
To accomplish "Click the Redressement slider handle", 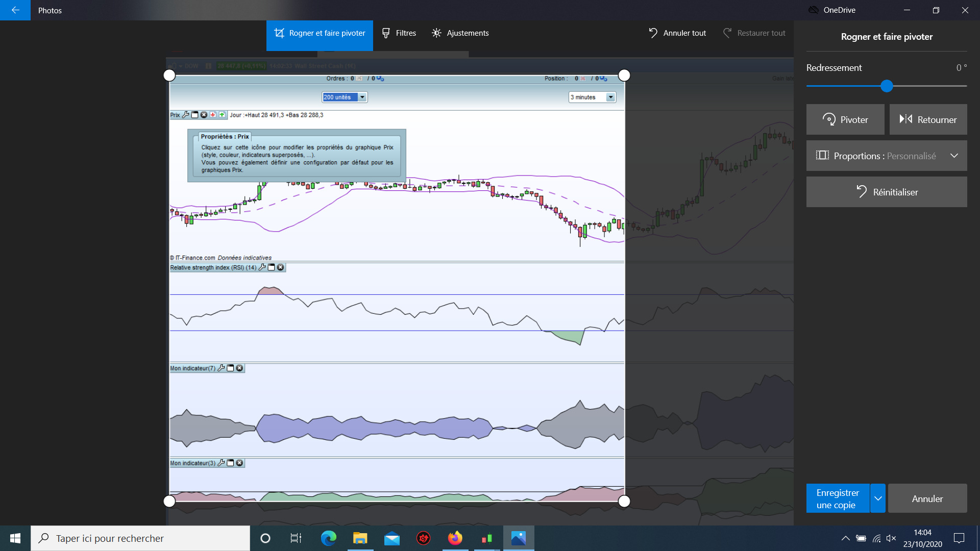I will pos(887,86).
